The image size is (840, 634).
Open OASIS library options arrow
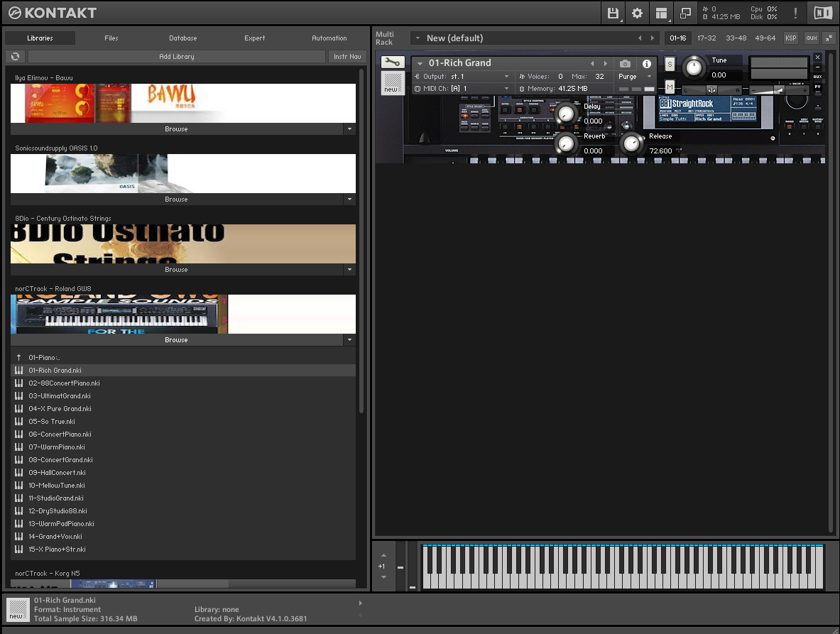350,200
